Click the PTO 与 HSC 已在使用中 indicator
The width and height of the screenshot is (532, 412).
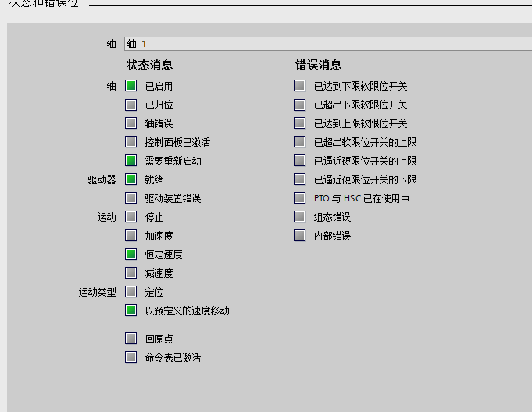pos(300,198)
